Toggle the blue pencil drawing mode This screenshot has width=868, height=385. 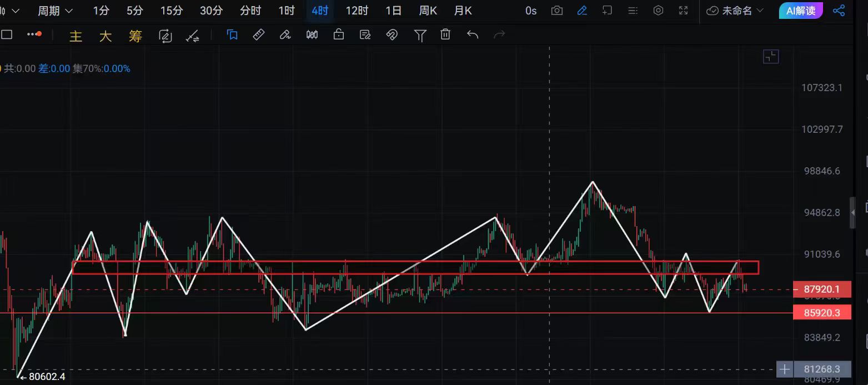(x=582, y=11)
